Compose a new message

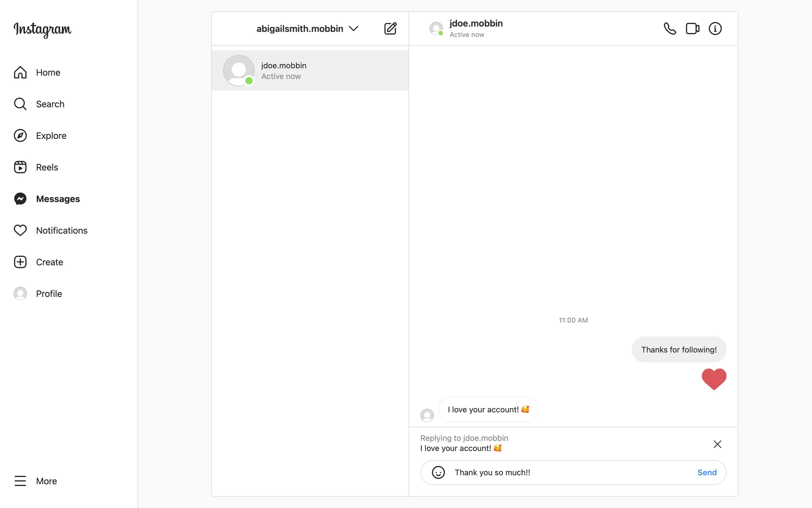pyautogui.click(x=390, y=28)
